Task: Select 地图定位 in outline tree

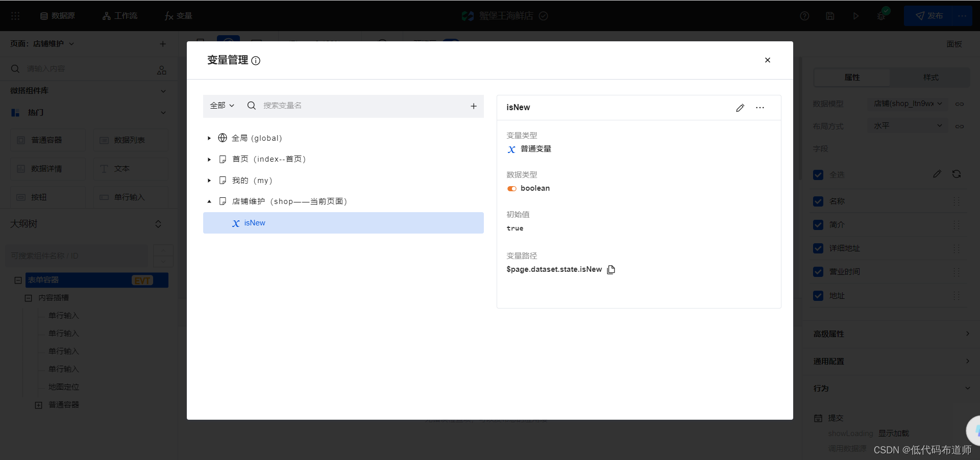Action: [64, 387]
